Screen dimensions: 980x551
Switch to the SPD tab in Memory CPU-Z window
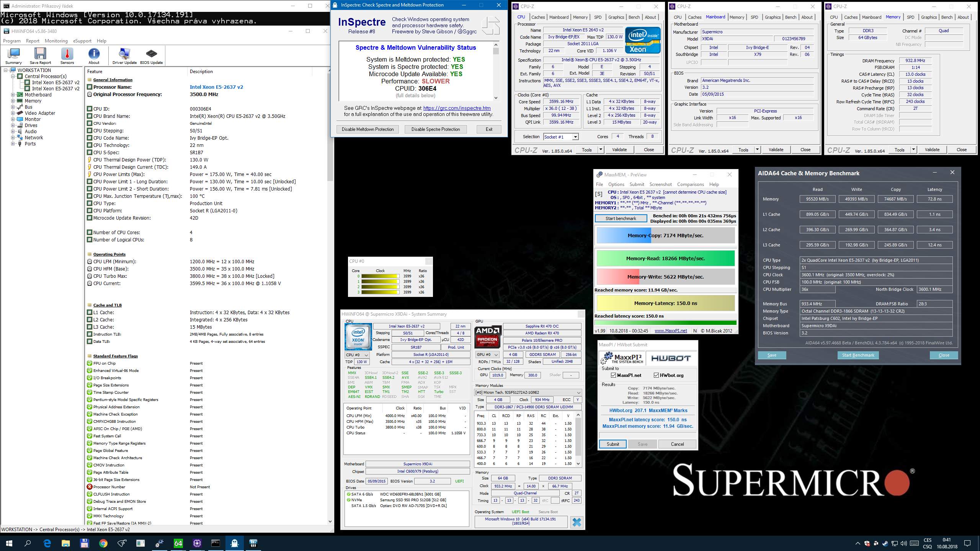911,17
